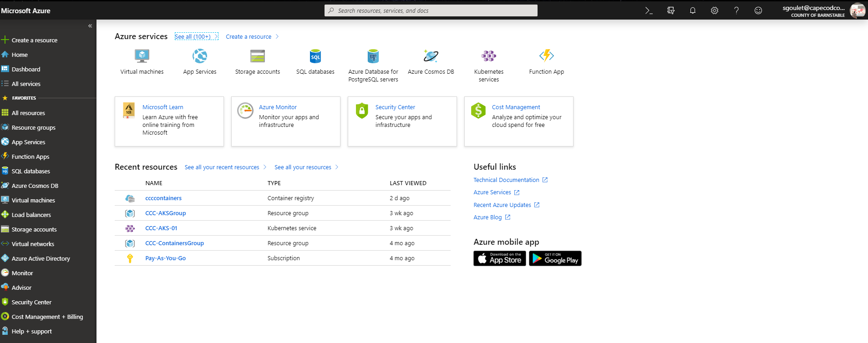
Task: Click the Azure Monitor gauge icon
Action: tap(245, 111)
